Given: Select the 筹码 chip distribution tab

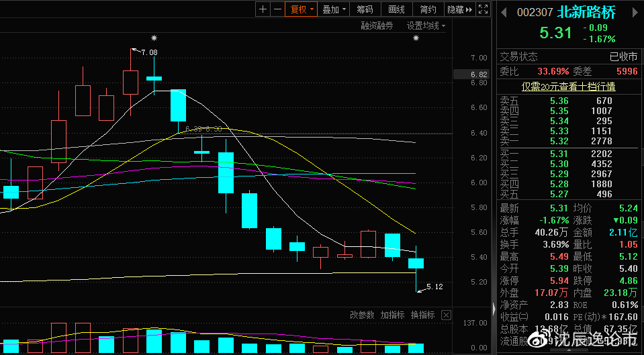Looking at the screenshot, I should pyautogui.click(x=365, y=9).
